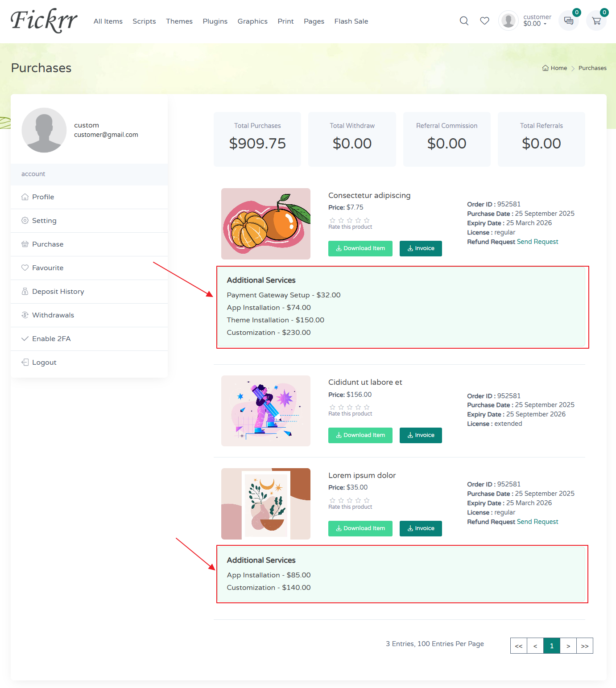Open the Flash Sale menu item
Viewport: 616px width, 688px height.
[x=351, y=21]
